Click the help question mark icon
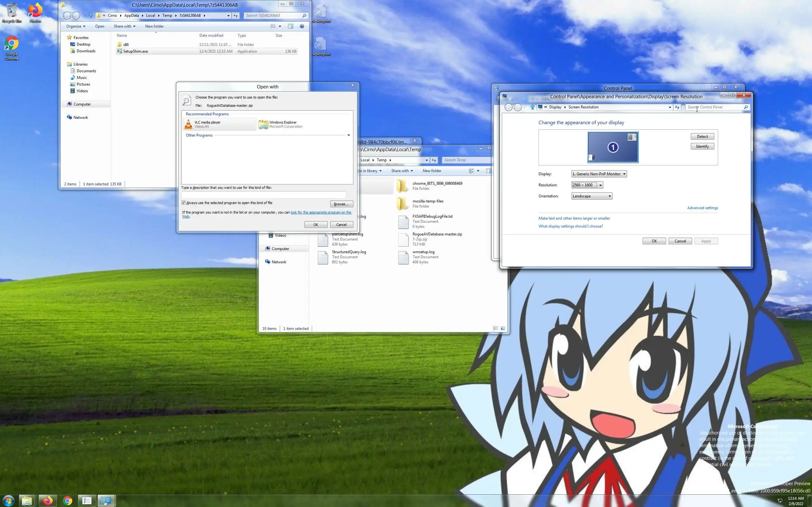Image resolution: width=812 pixels, height=507 pixels. 302,26
